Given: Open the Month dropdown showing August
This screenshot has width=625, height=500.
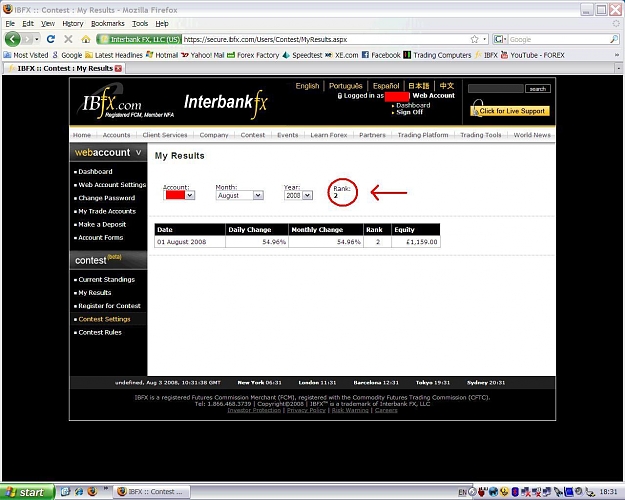Looking at the screenshot, I should (x=240, y=195).
